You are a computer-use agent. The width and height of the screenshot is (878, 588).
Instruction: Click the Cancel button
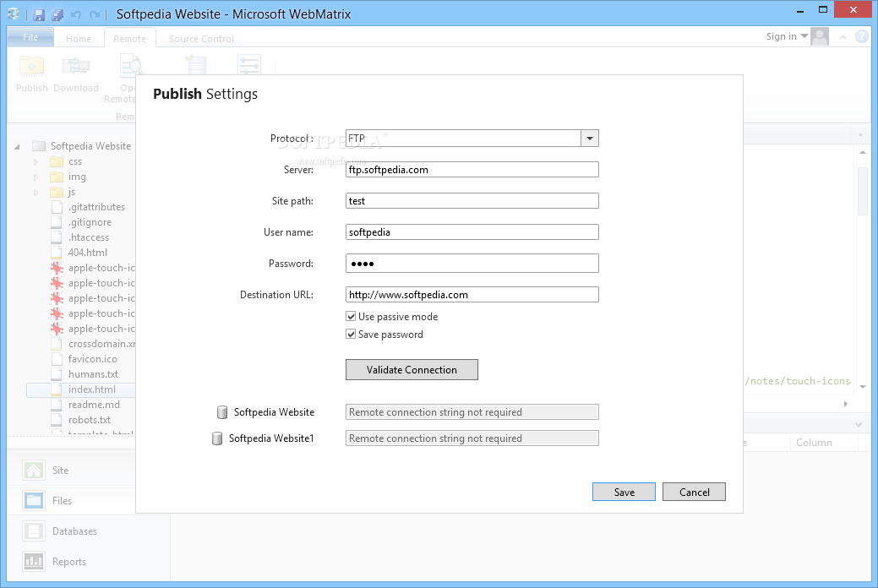click(694, 492)
